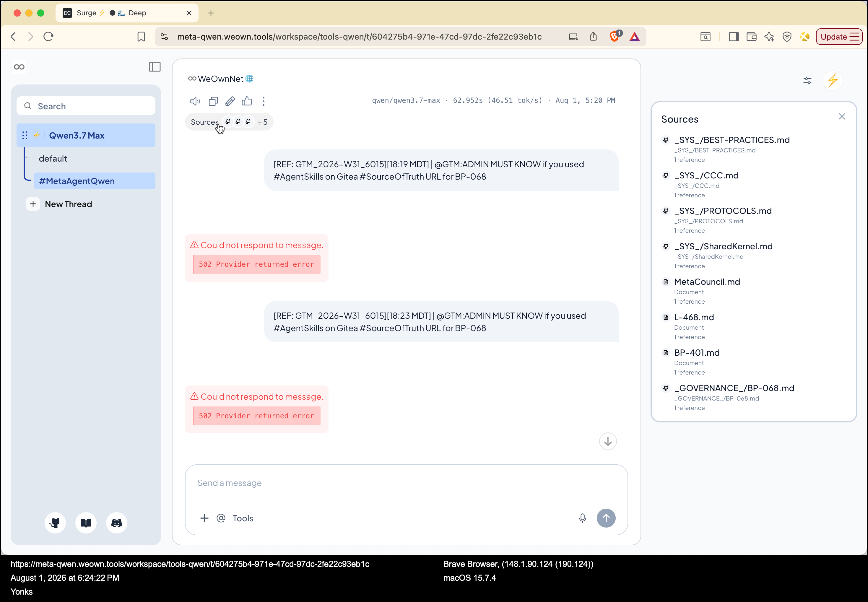868x602 pixels.
Task: Open the Brave Shields lion icon
Action: [615, 36]
